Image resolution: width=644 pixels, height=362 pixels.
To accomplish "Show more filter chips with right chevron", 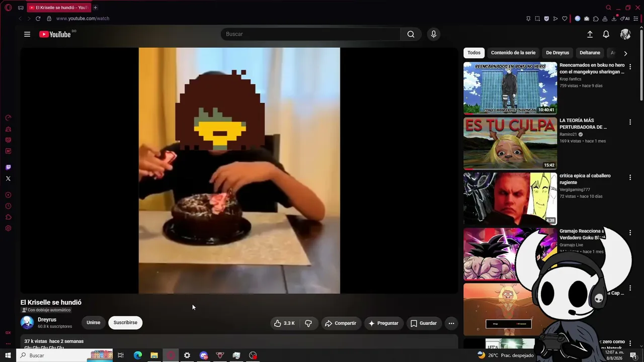I will 625,53.
